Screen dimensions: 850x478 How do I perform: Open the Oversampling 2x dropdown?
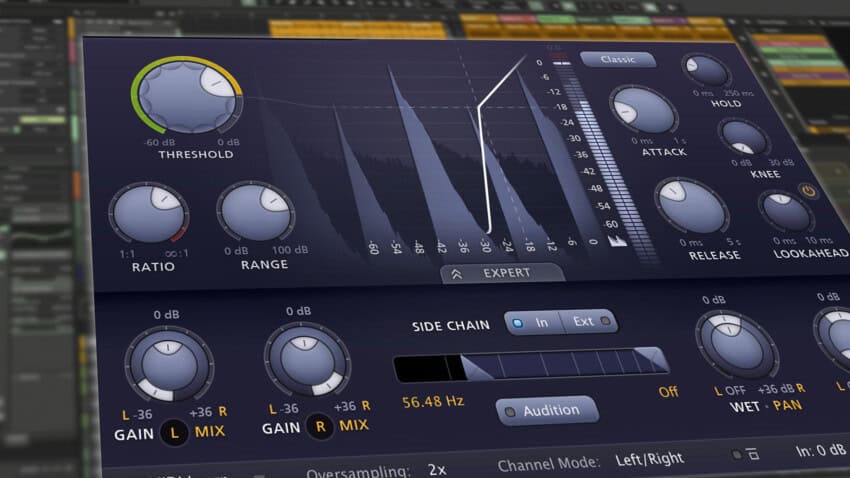point(436,469)
